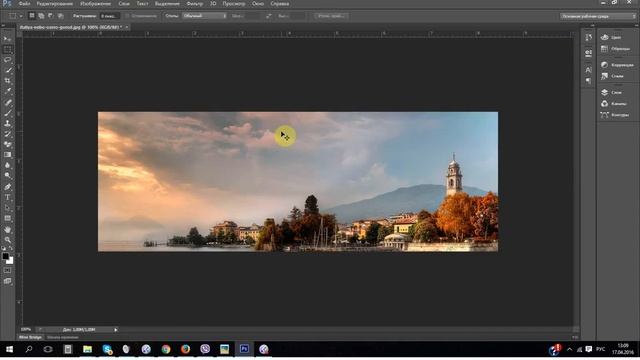Reset default foreground and background colors
640x360 pixels.
coord(4,248)
